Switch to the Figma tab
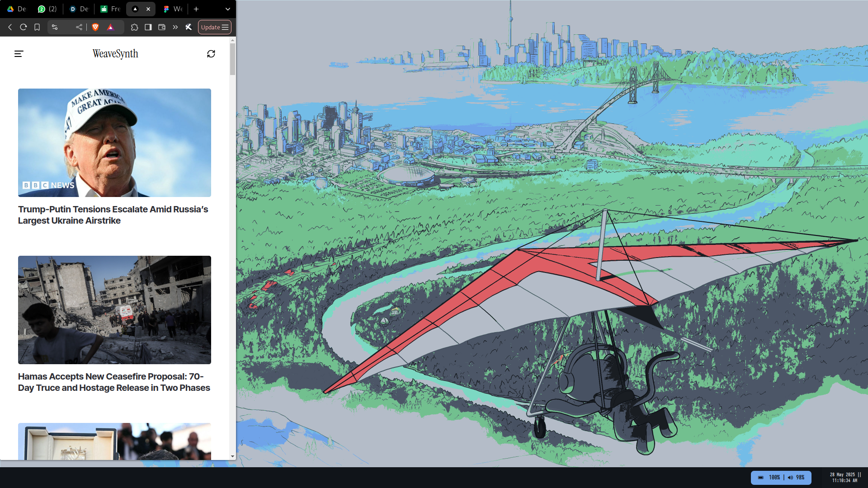This screenshot has width=868, height=488. point(173,9)
